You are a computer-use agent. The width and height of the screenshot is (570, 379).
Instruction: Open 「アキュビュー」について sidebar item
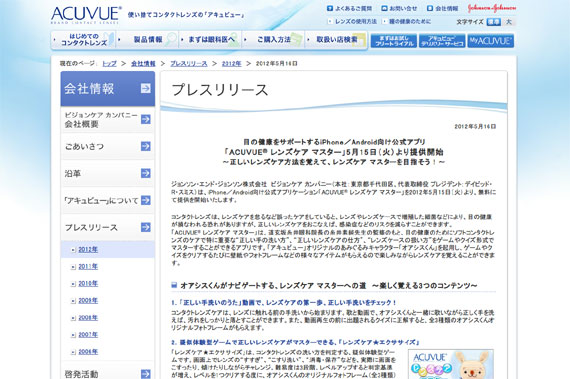108,200
